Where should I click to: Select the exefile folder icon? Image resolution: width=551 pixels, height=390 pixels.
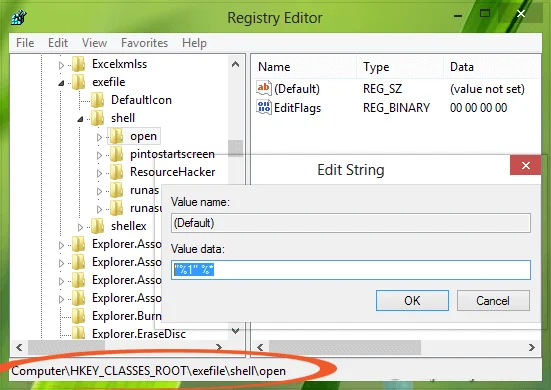pyautogui.click(x=79, y=82)
